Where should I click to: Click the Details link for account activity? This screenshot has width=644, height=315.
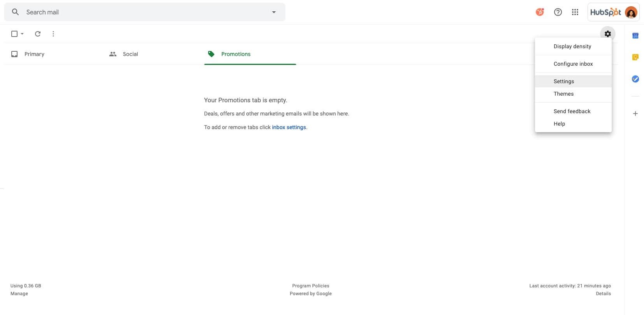click(603, 294)
